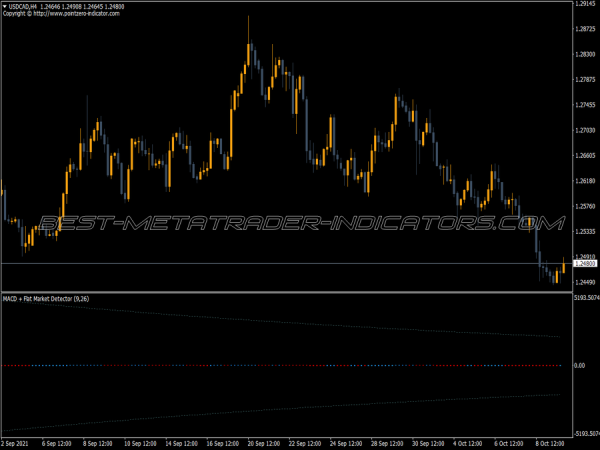Click the horizontal bid price line

pos(286,263)
